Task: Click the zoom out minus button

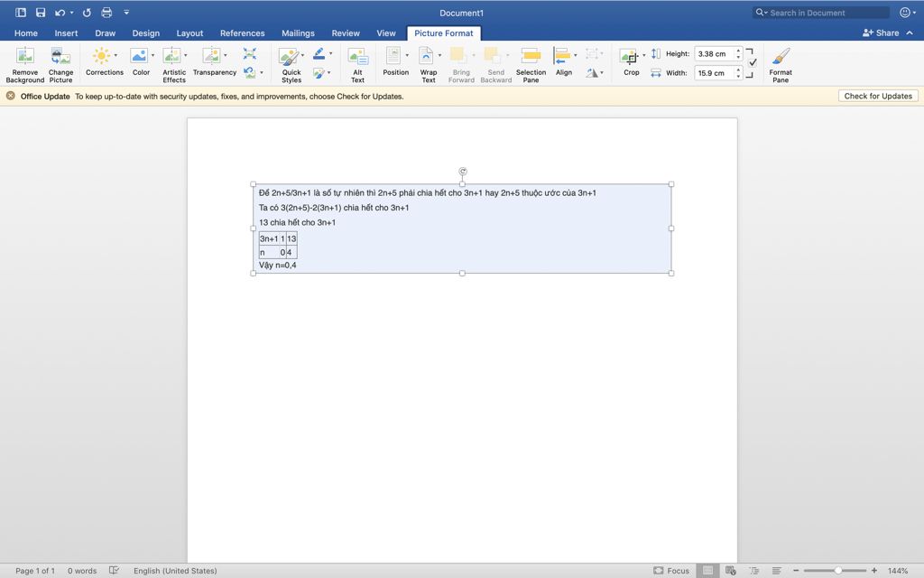Action: 796,571
